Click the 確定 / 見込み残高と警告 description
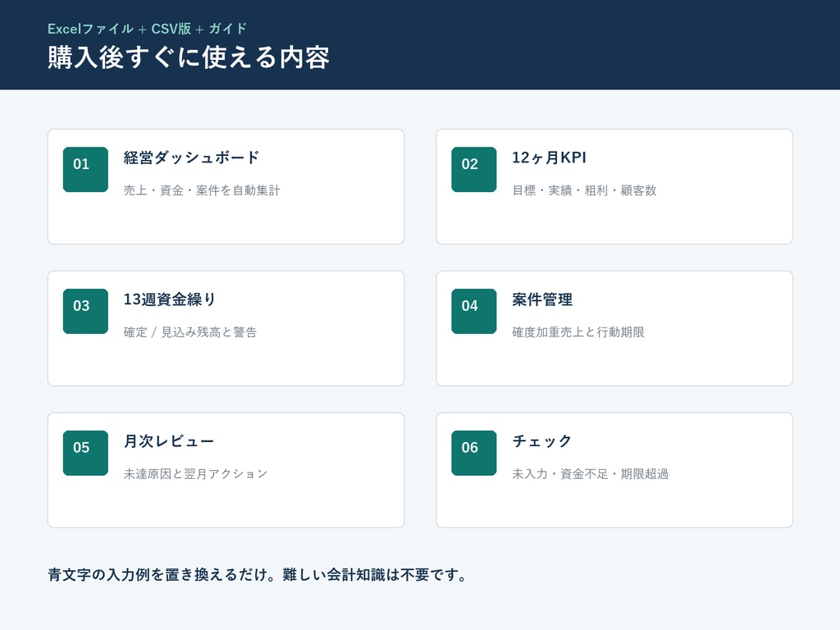The width and height of the screenshot is (840, 630). pos(190,333)
